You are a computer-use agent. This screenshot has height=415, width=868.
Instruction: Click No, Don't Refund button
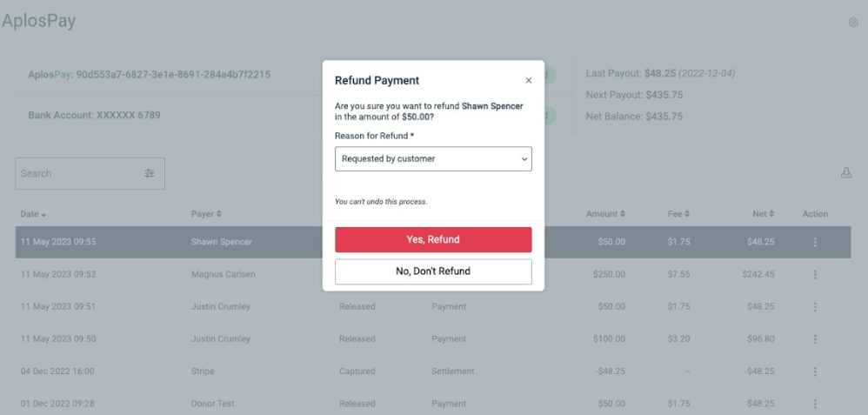coord(433,271)
